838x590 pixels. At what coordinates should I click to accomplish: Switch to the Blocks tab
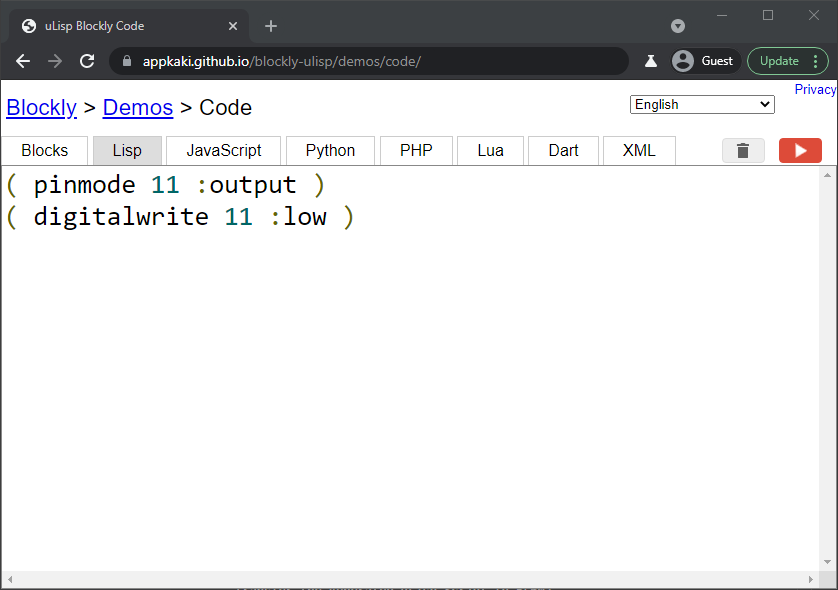[x=44, y=150]
